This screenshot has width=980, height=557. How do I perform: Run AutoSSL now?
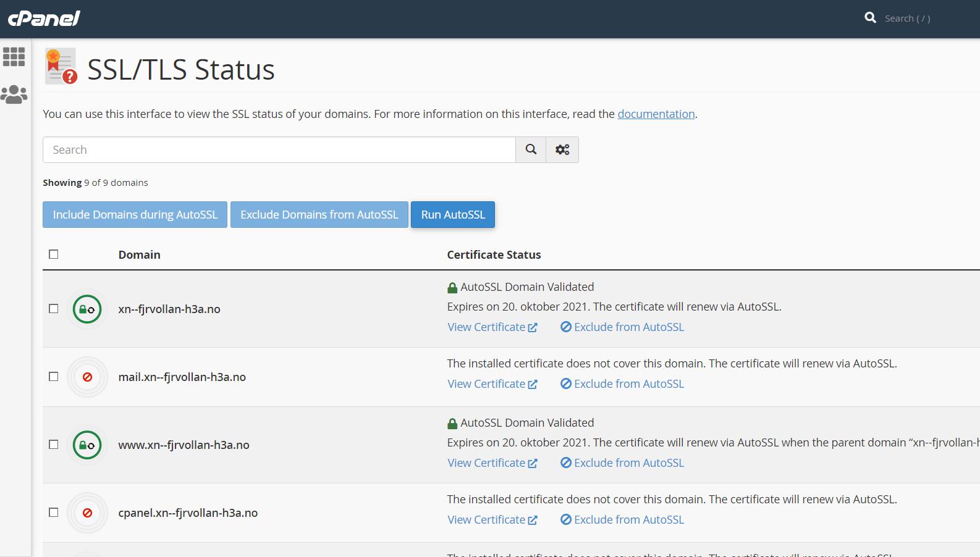(x=453, y=214)
